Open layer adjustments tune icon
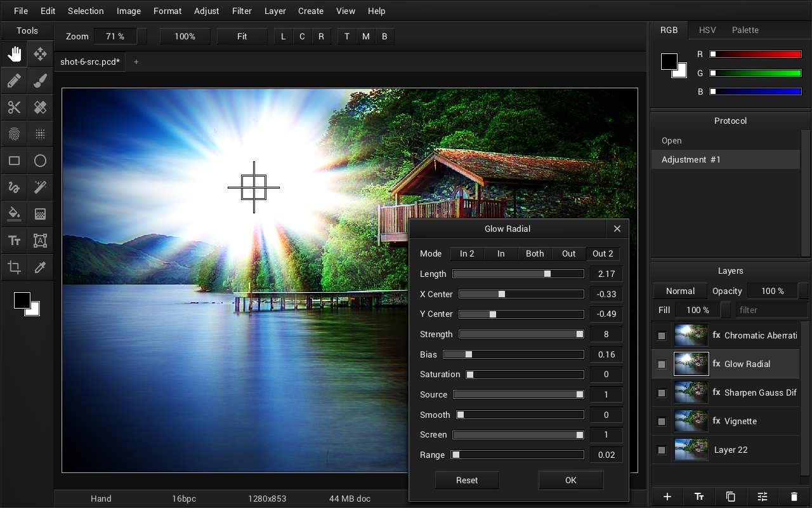Viewport: 812px width, 508px height. point(762,497)
